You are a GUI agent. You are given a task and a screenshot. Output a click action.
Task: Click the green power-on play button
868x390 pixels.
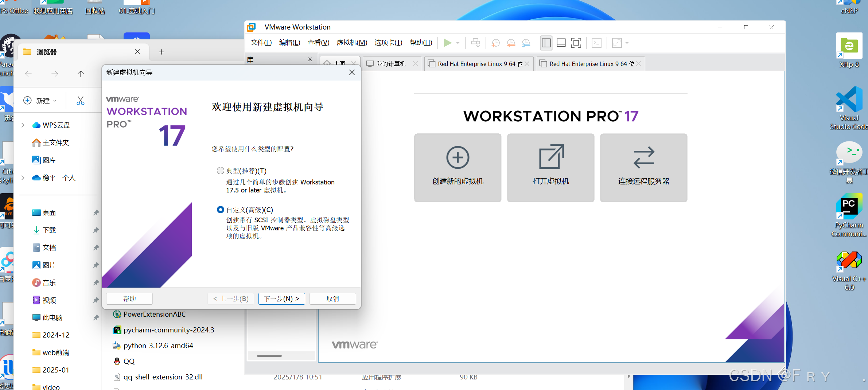click(x=447, y=43)
